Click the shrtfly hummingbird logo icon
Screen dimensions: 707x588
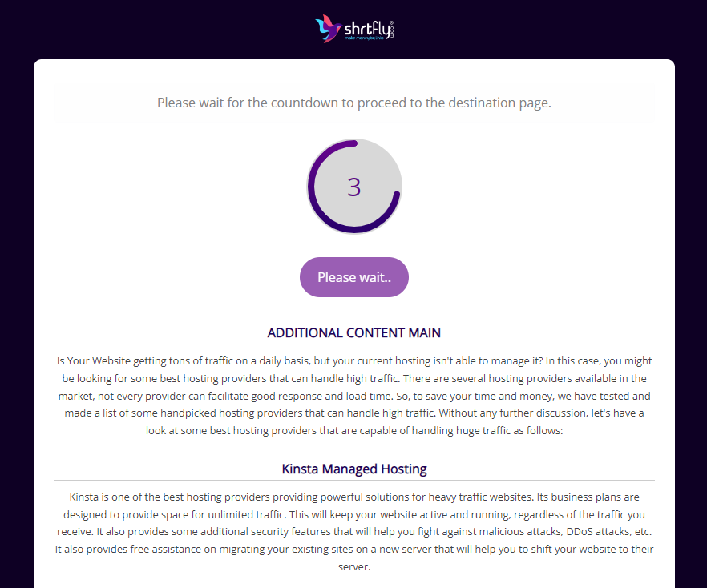click(x=328, y=29)
